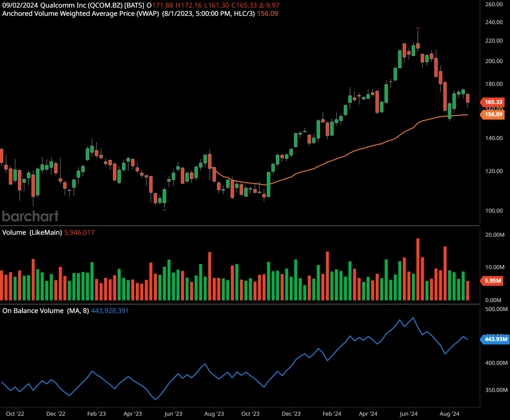Click the 100.00 price axis label
This screenshot has width=510, height=420.
tap(494, 211)
